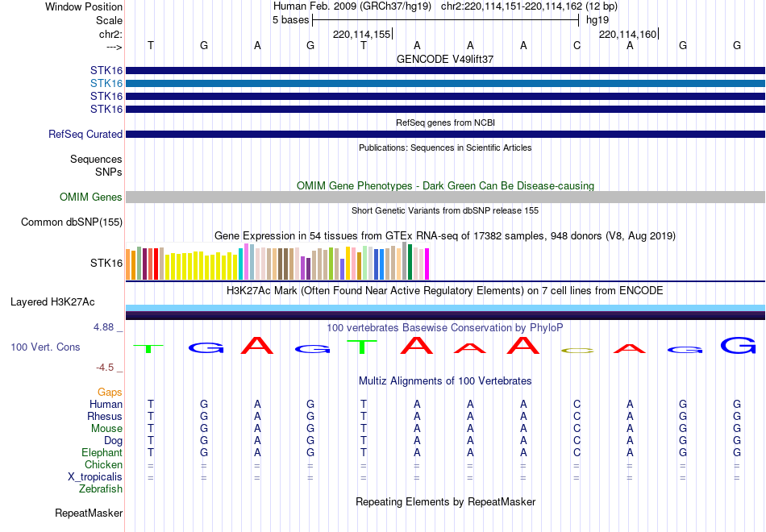The image size is (766, 532).
Task: Open Repeating Elements by RepeatMasker title
Action: click(x=445, y=502)
